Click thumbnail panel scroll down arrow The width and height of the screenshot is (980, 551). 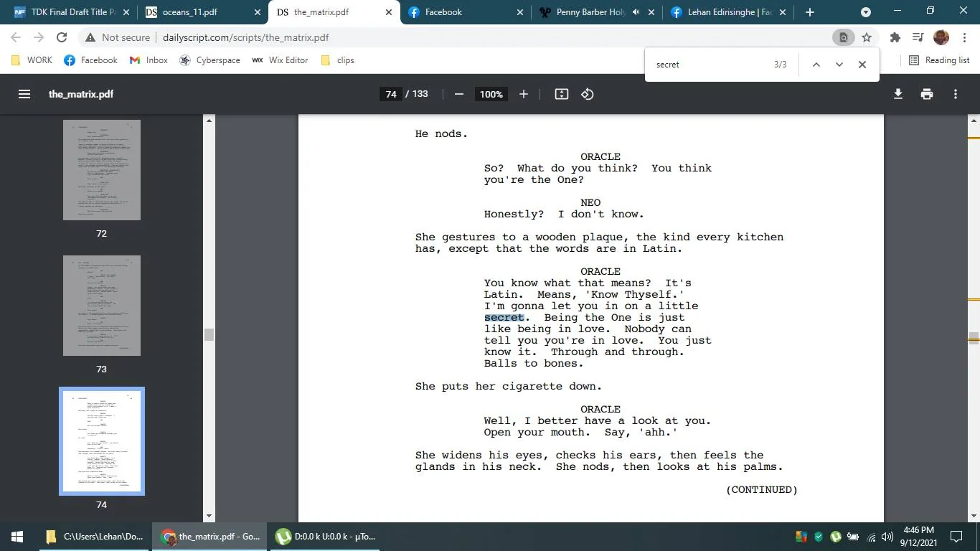coord(209,516)
